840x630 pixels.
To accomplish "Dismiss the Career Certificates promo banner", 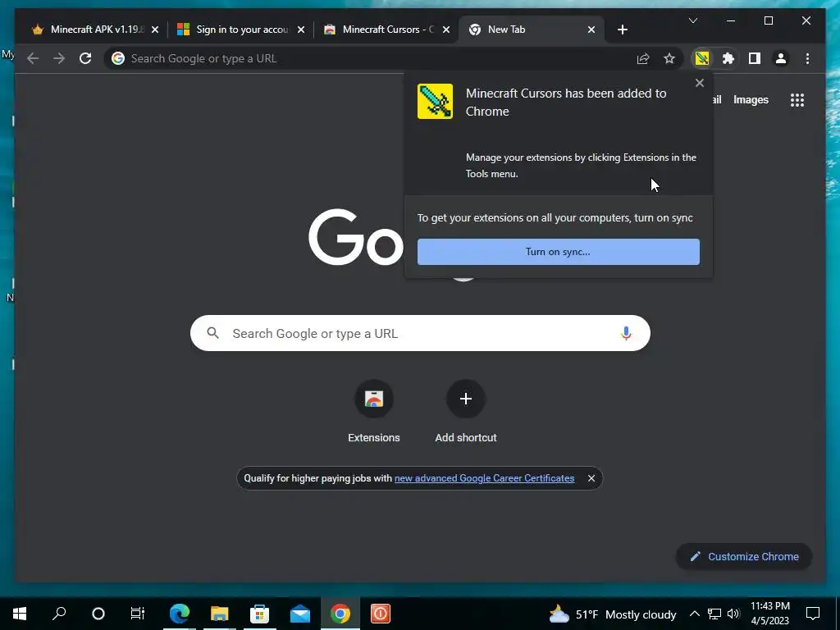I will pos(591,478).
